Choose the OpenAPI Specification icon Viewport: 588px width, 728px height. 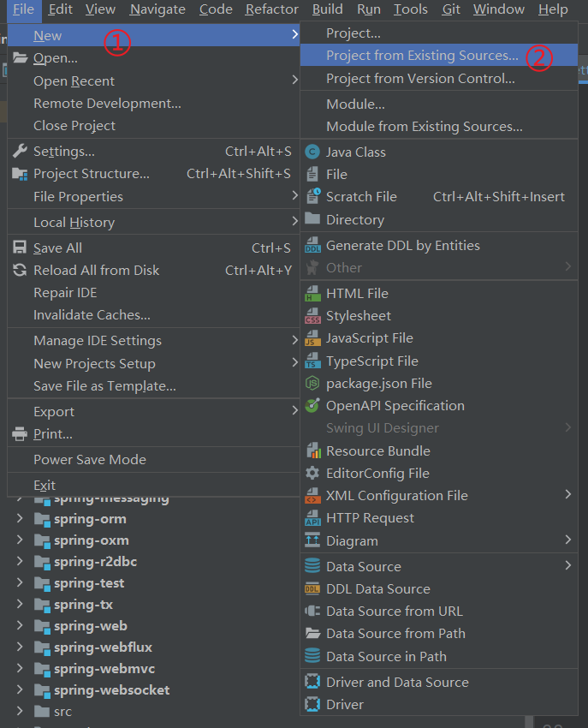312,406
